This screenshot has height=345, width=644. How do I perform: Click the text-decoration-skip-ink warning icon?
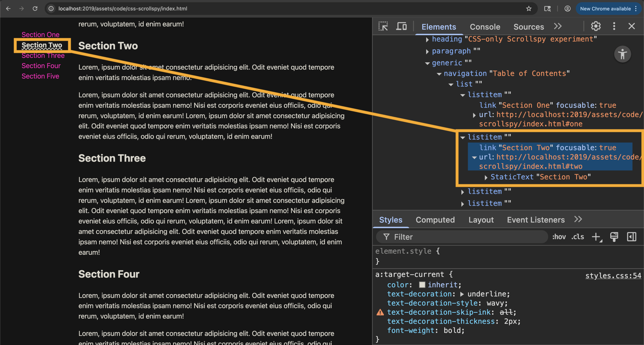[x=380, y=312]
